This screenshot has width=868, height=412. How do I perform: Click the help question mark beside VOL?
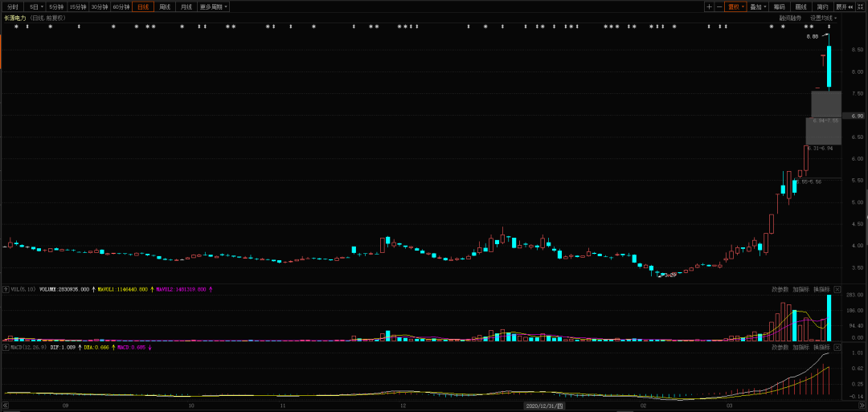[6, 289]
